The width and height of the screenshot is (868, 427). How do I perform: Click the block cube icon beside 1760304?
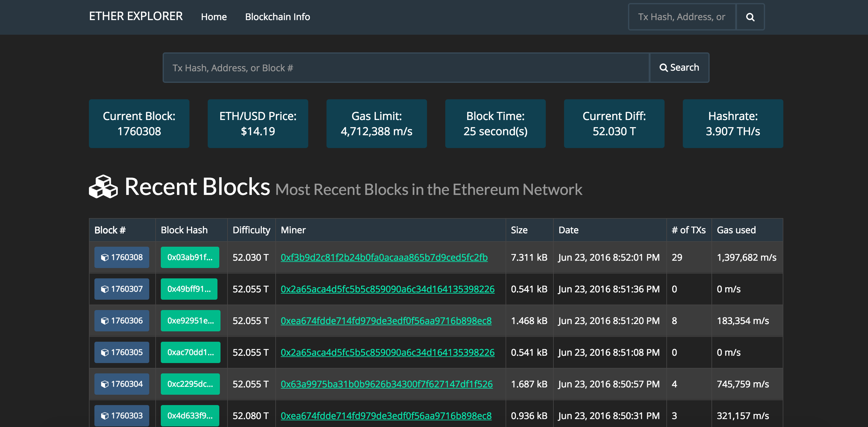coord(104,384)
